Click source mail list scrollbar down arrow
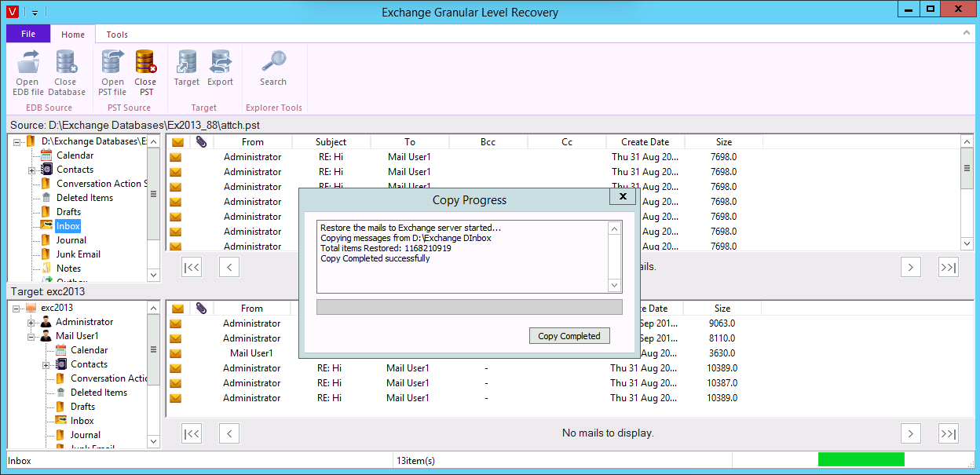980x475 pixels. [x=967, y=244]
